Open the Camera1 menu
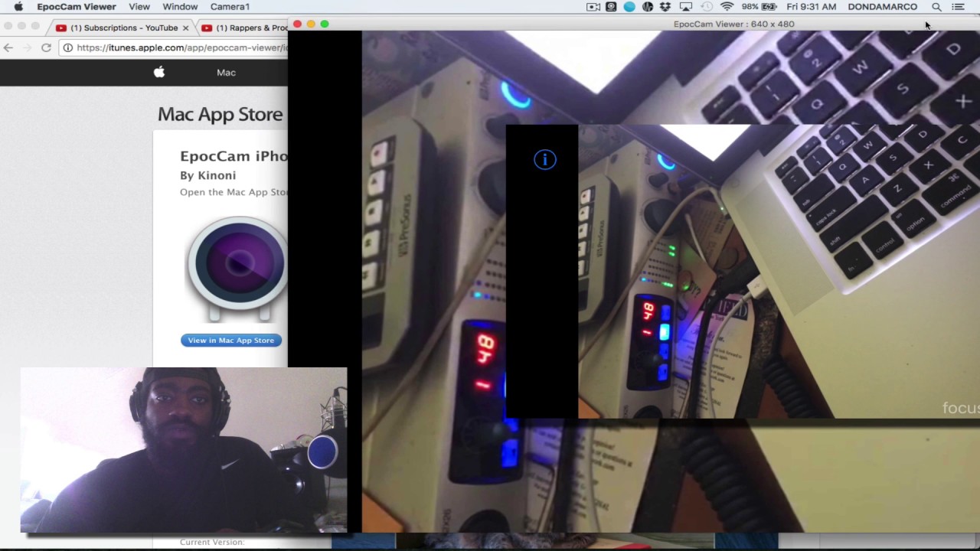This screenshot has height=551, width=980. point(230,7)
